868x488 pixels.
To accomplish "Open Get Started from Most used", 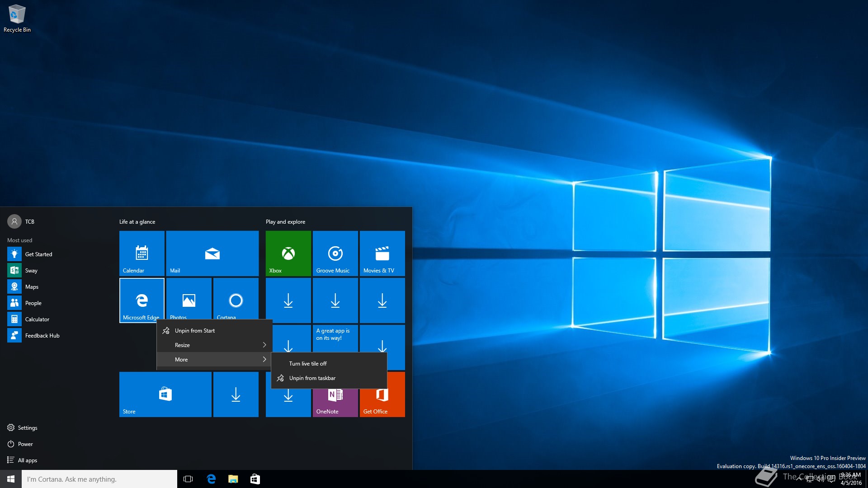I will click(38, 254).
